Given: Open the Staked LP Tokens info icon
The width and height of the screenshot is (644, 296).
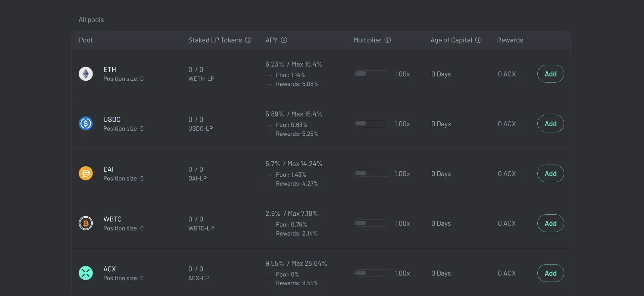Looking at the screenshot, I should pyautogui.click(x=248, y=40).
